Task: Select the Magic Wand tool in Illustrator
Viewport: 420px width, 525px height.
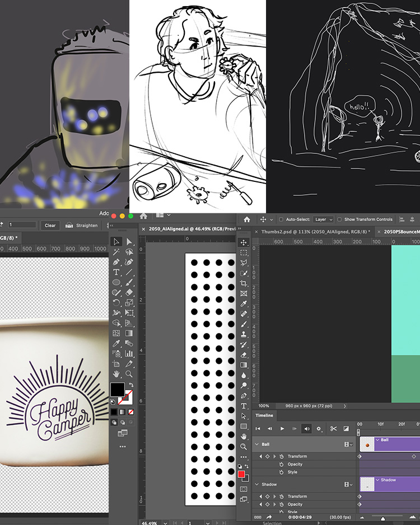Action: coord(116,252)
